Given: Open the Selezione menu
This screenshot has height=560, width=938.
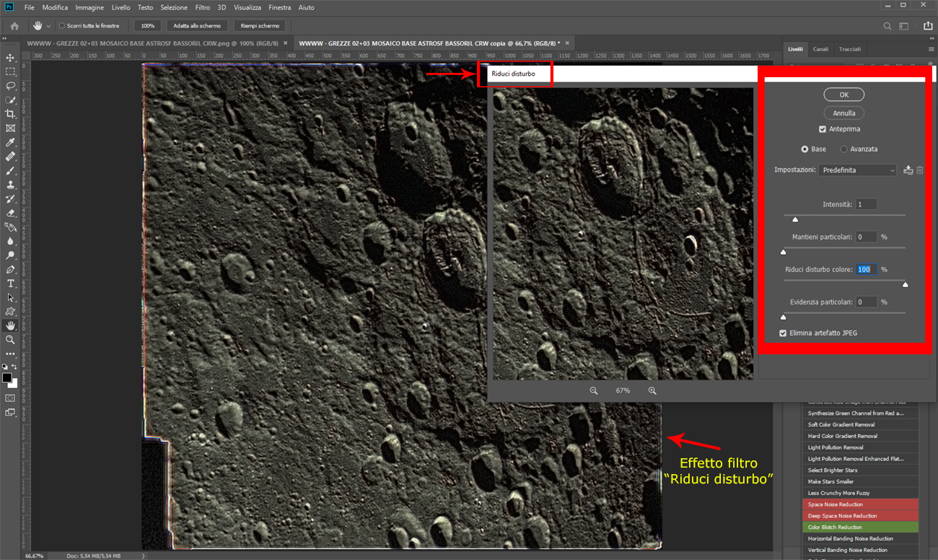Looking at the screenshot, I should (x=174, y=7).
